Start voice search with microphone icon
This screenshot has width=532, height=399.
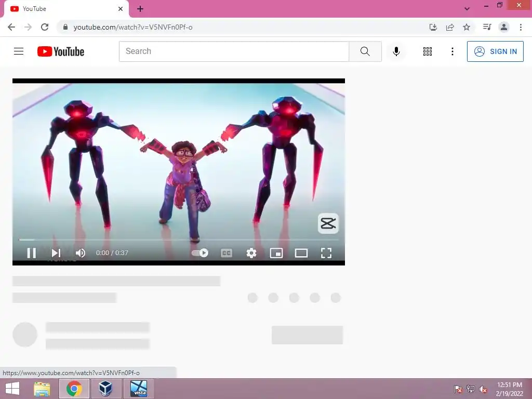(396, 51)
